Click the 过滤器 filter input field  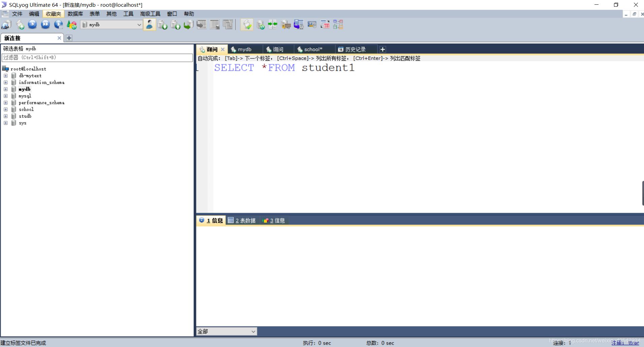point(97,58)
